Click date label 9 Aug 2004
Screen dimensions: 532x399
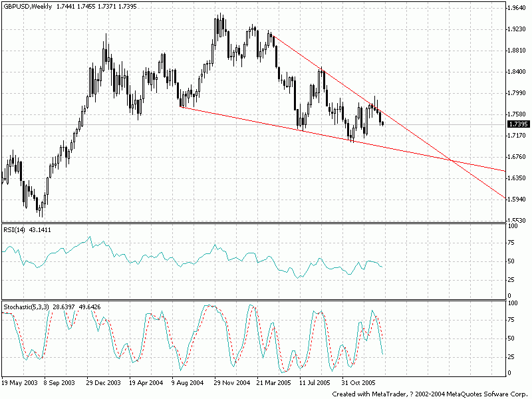tap(188, 383)
